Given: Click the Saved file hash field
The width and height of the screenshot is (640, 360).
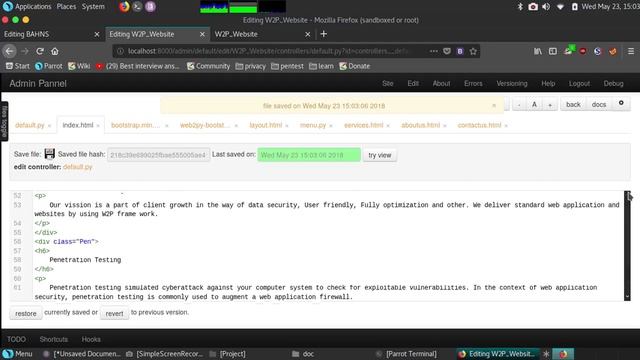Looking at the screenshot, I should click(x=158, y=155).
